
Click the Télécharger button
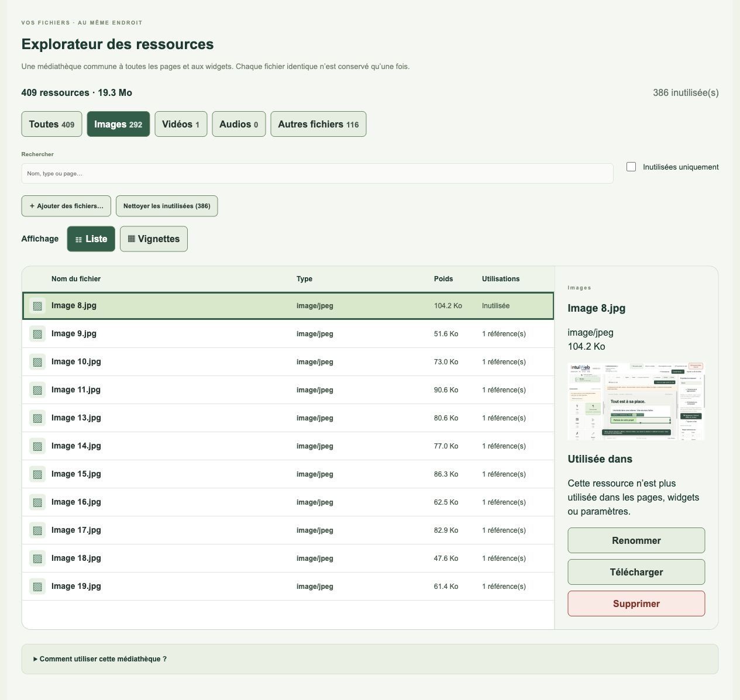coord(636,572)
